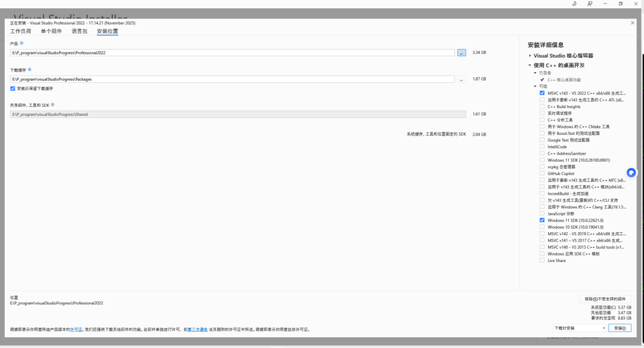The image size is (644, 348).
Task: Switch to the 单个组件 tab
Action: click(51, 31)
